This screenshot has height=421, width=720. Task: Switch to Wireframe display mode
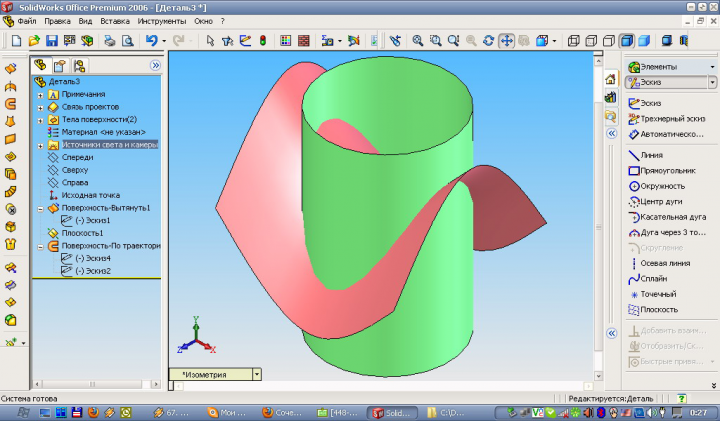coord(574,41)
